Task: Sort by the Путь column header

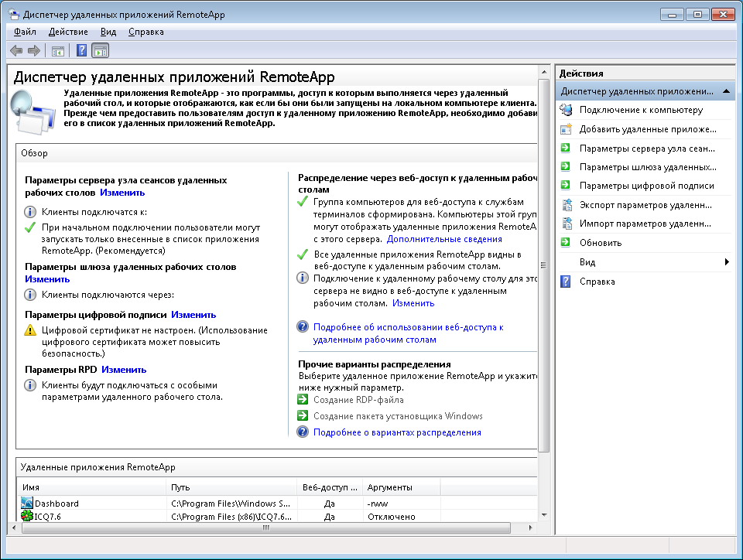Action: click(231, 487)
